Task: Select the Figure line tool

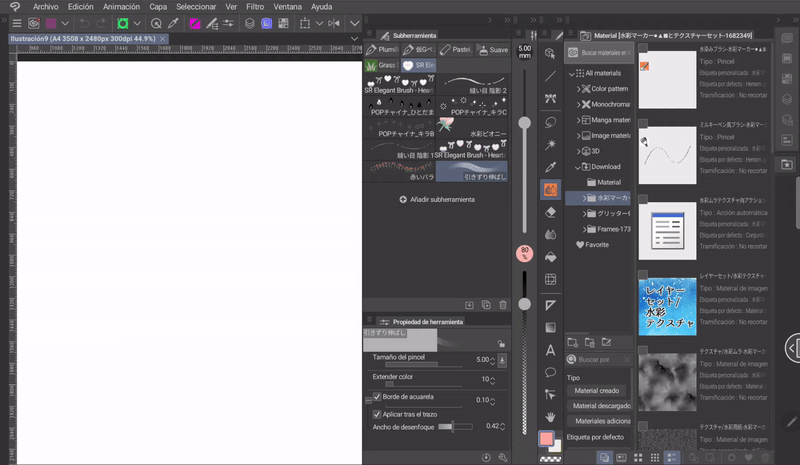Action: click(550, 77)
